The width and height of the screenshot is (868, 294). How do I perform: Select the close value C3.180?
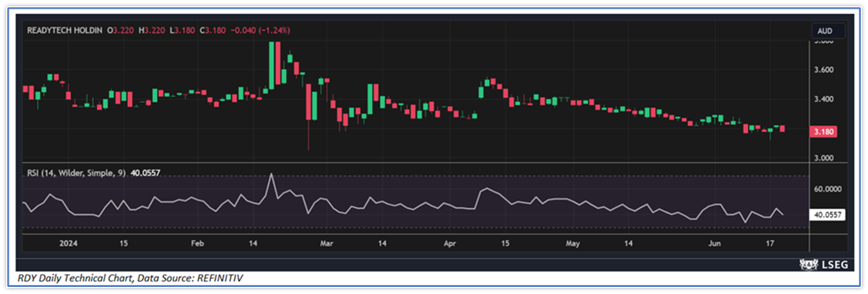click(213, 30)
